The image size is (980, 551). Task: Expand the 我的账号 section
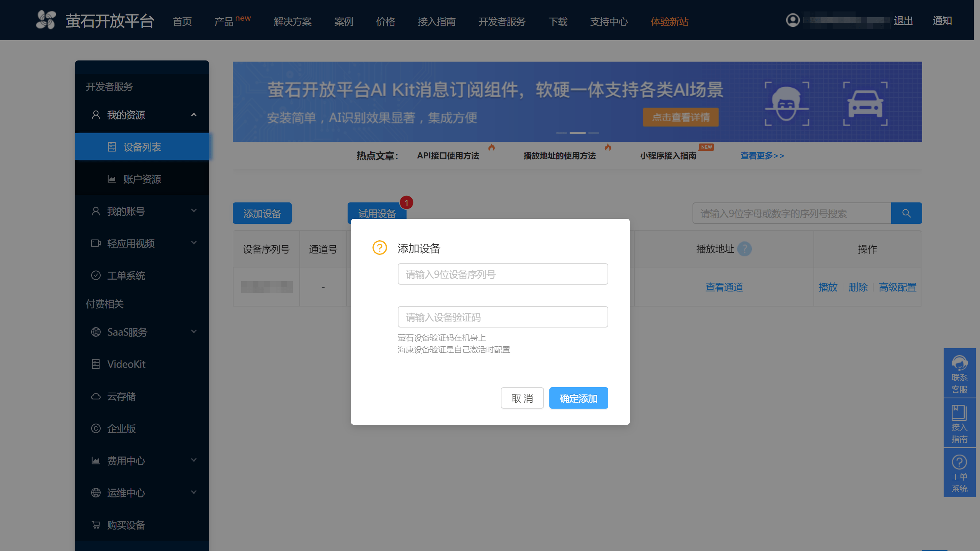194,211
